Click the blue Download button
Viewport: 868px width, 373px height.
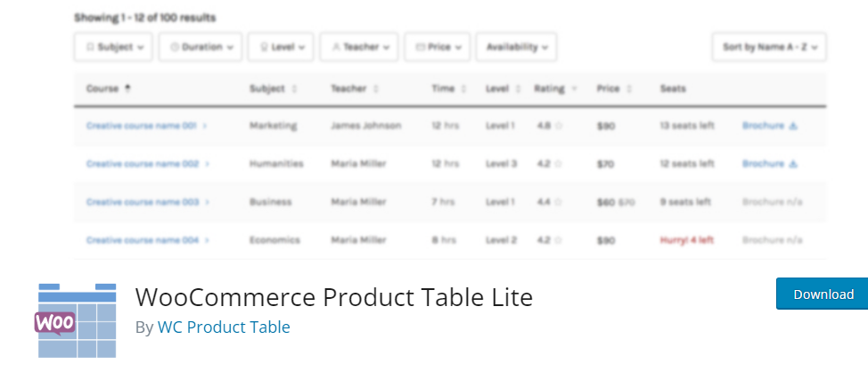pyautogui.click(x=823, y=294)
